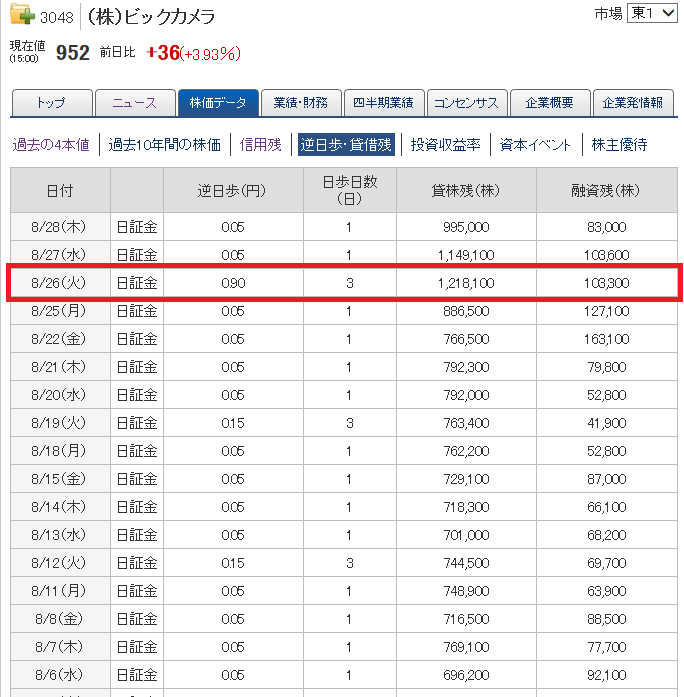The height and width of the screenshot is (697, 684).
Task: Click the 0.90 逆日歩 value on 8/26
Action: tap(233, 283)
